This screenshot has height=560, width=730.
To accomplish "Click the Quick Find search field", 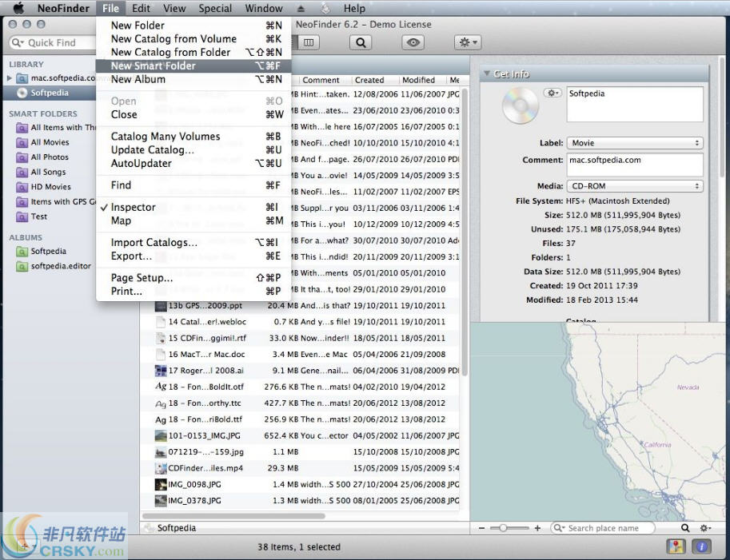I will coord(52,43).
